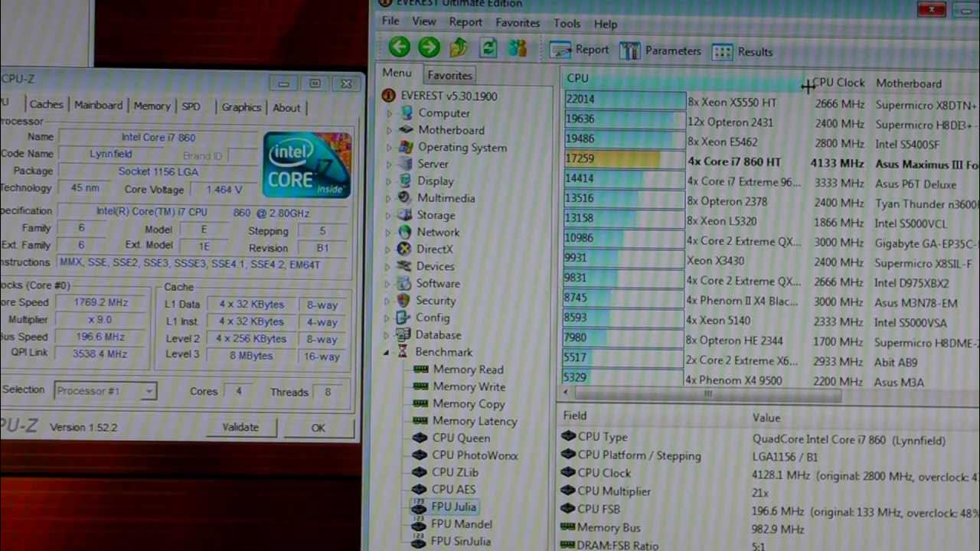This screenshot has height=551, width=980.
Task: Select the Motherboard tree icon
Action: pos(406,130)
